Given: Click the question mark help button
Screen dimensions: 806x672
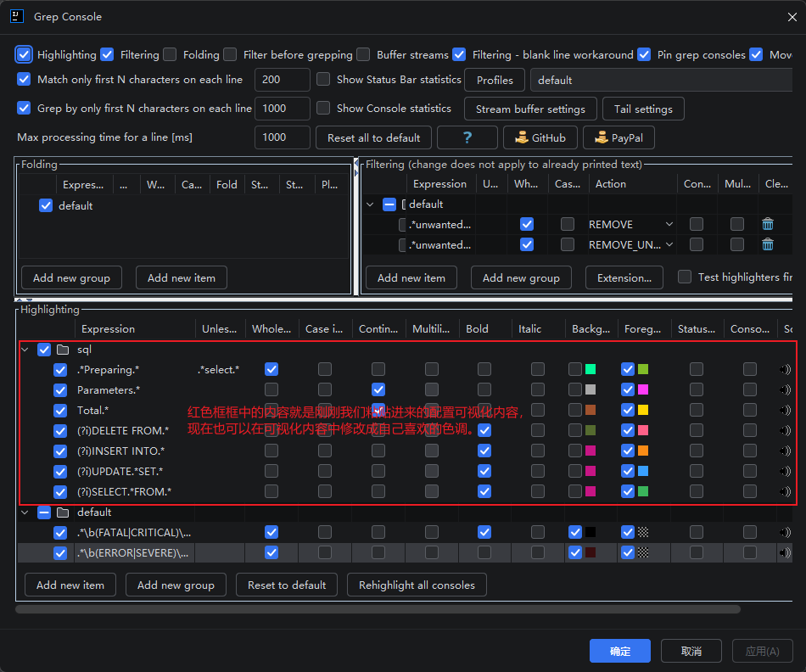Looking at the screenshot, I should point(467,137).
